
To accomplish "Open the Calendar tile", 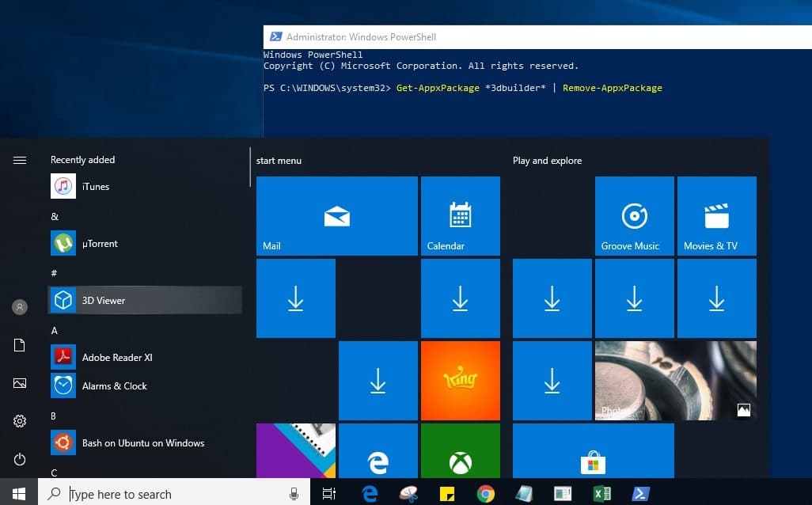I will point(461,216).
